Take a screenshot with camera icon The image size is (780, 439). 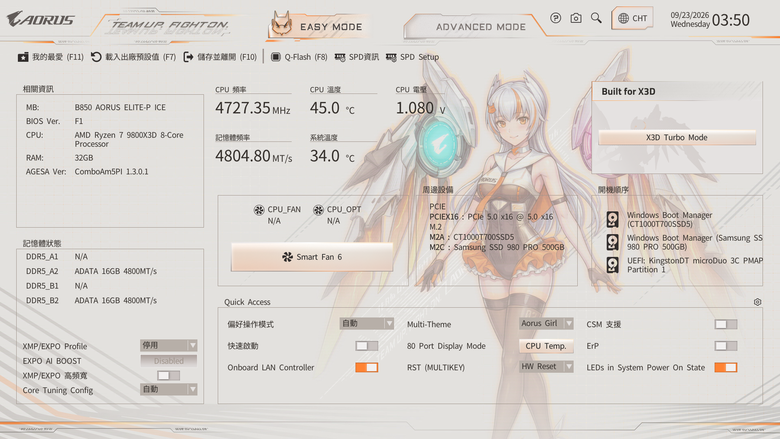point(576,18)
